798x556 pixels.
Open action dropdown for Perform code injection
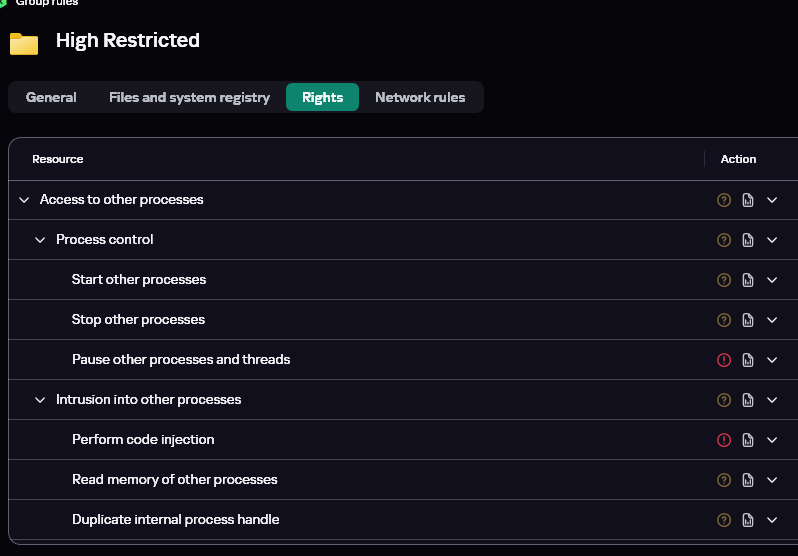coord(772,440)
